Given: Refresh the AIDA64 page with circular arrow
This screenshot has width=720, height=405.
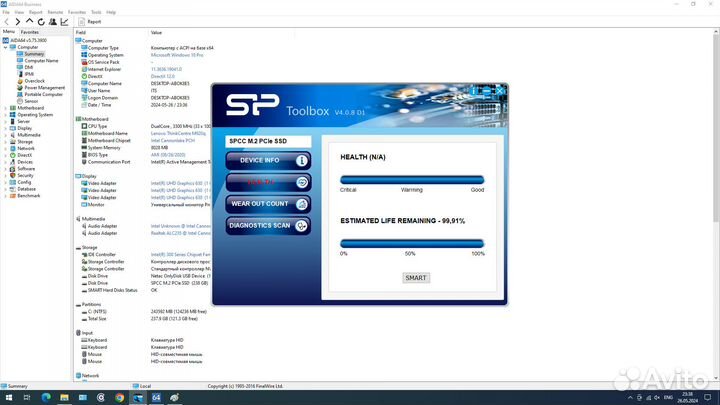Looking at the screenshot, I should coord(41,22).
